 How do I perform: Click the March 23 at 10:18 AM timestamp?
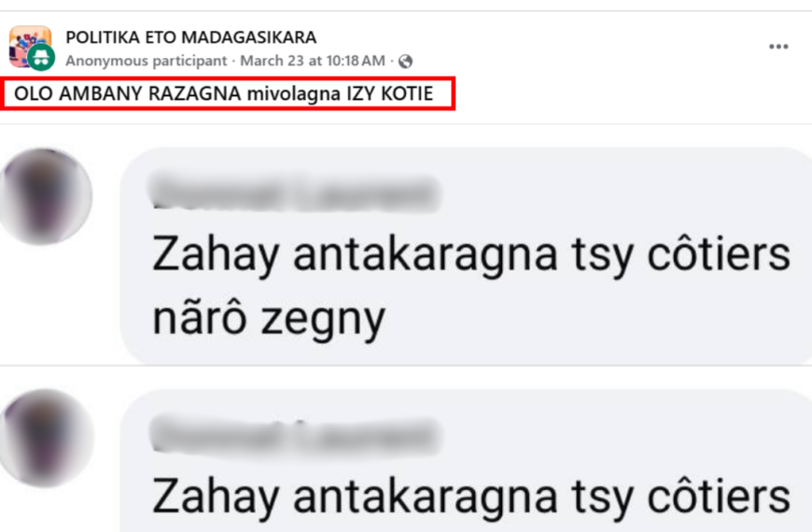click(313, 61)
